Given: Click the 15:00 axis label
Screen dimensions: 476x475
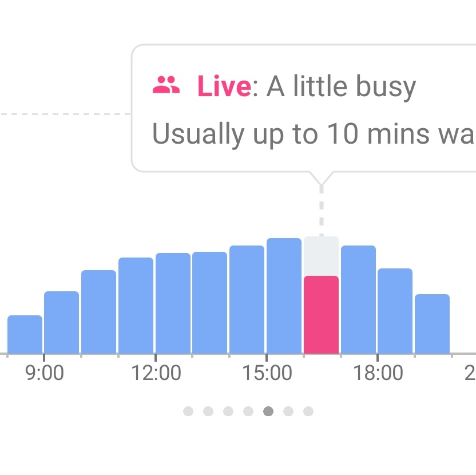Looking at the screenshot, I should 267,373.
